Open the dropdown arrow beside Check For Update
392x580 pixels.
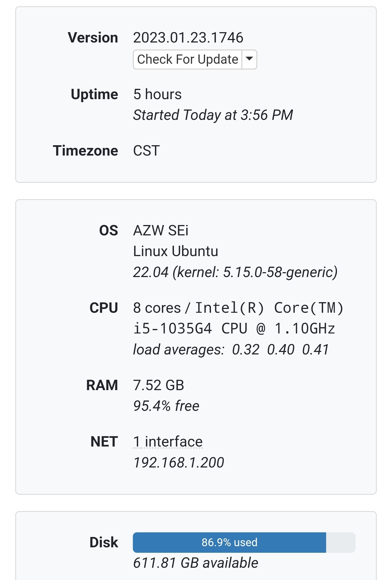point(249,59)
